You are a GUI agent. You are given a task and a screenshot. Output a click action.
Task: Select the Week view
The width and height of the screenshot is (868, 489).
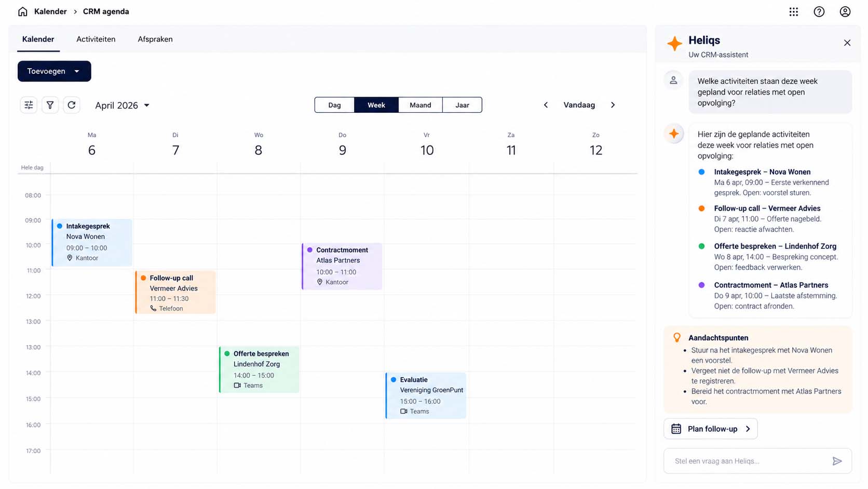pos(376,105)
